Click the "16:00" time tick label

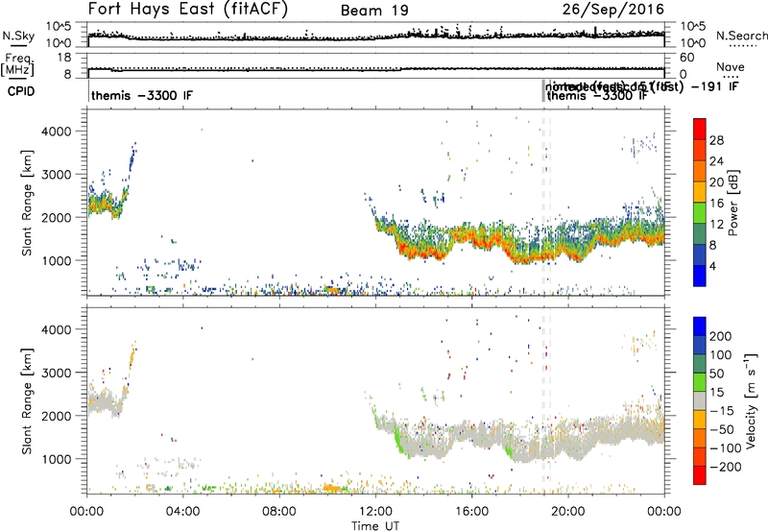tap(471, 512)
